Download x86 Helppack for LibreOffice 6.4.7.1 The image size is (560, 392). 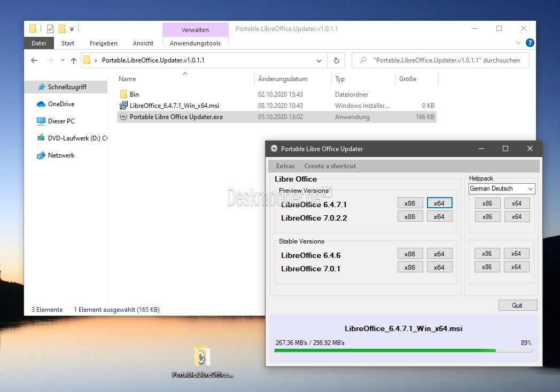click(487, 203)
